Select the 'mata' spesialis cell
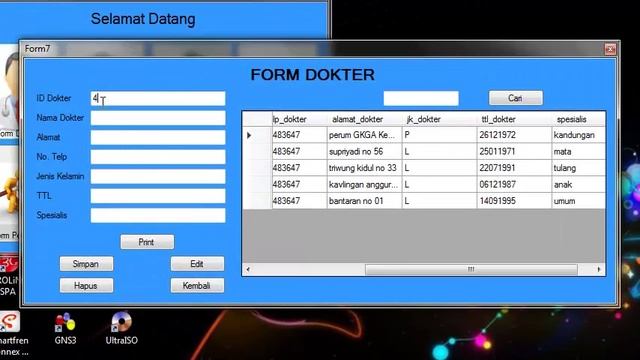Image resolution: width=640 pixels, height=360 pixels. [578, 151]
